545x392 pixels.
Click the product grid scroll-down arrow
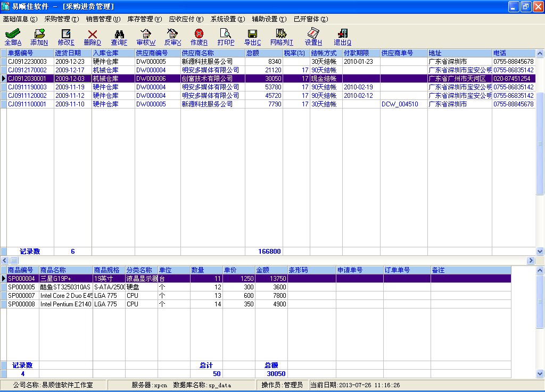coord(540,374)
